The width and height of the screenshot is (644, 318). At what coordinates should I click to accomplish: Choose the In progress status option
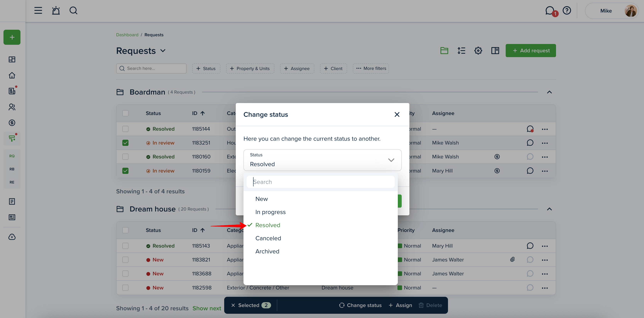(270, 212)
